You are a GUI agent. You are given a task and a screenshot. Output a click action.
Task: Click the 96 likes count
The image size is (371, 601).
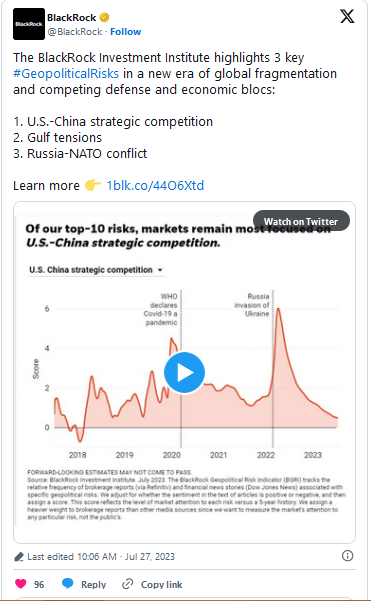tap(39, 585)
